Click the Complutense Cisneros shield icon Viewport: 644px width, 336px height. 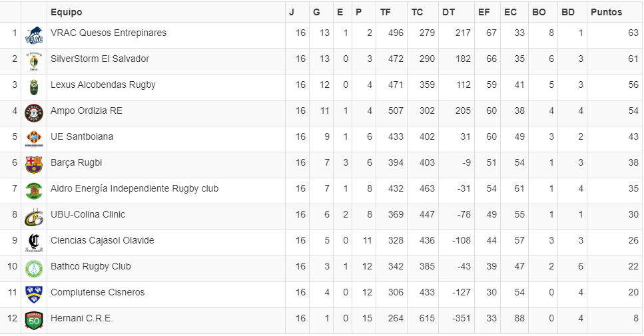(x=33, y=294)
